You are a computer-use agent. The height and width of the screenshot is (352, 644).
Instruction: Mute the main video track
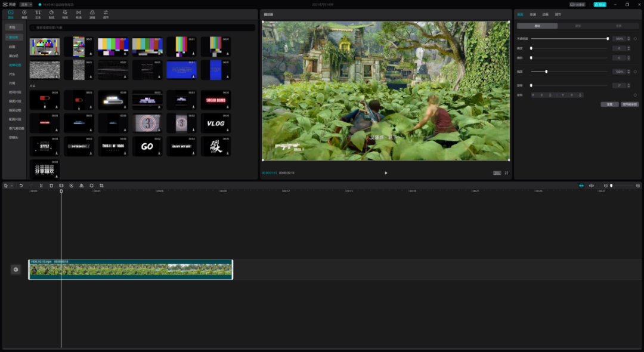pyautogui.click(x=16, y=270)
